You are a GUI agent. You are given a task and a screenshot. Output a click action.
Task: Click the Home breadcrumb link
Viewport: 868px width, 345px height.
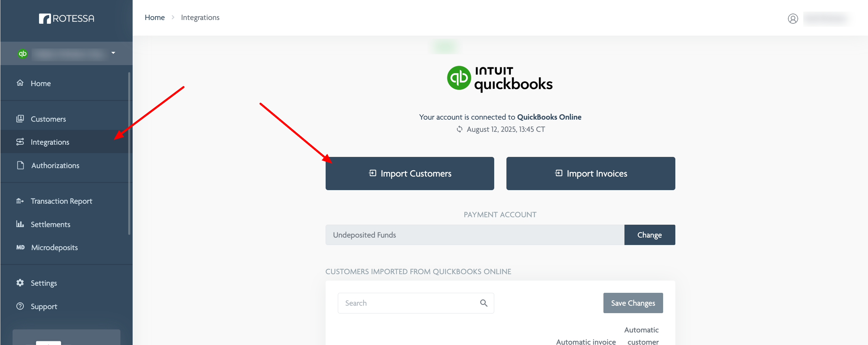155,17
